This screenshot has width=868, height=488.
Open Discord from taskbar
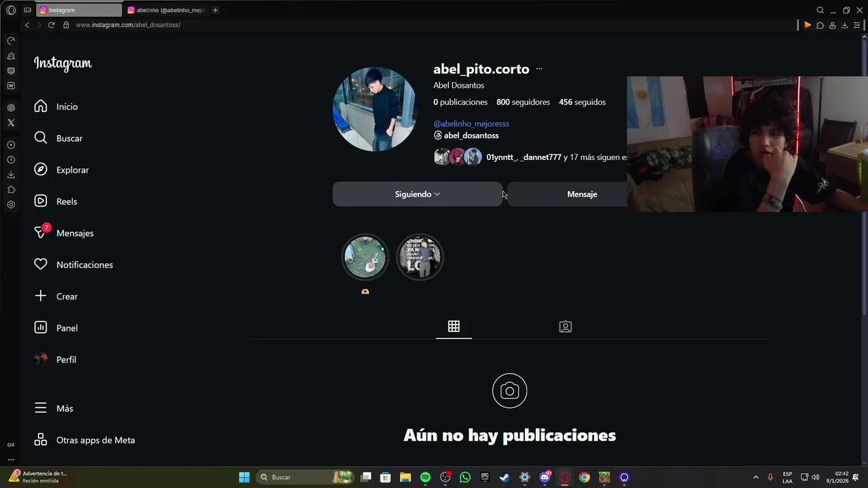pyautogui.click(x=545, y=477)
